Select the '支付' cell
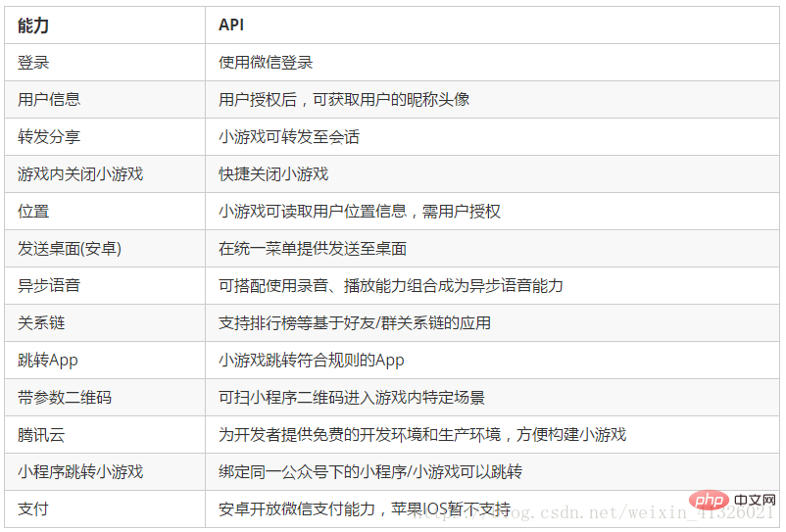The width and height of the screenshot is (786, 532). coord(105,508)
